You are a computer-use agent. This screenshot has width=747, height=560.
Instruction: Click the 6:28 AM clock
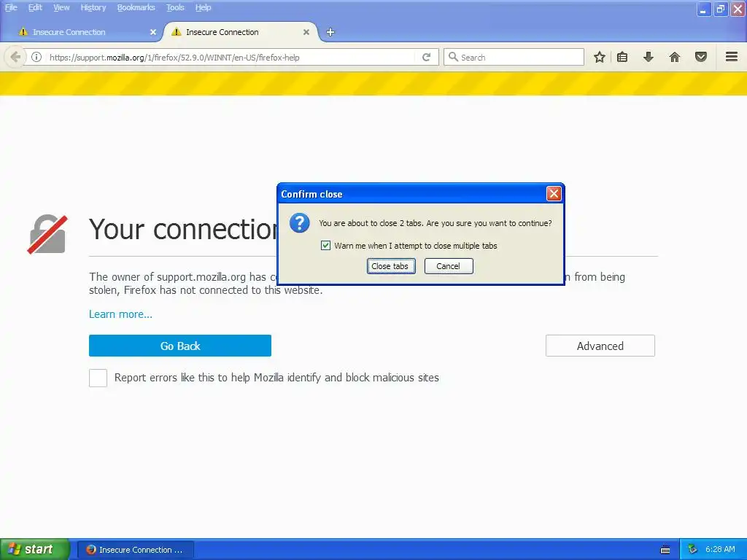pos(720,550)
